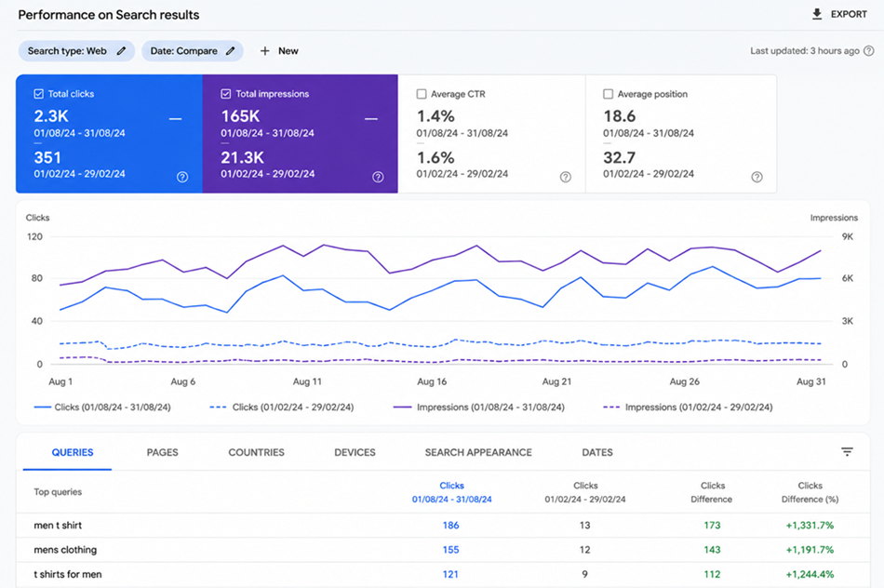This screenshot has height=588, width=884.
Task: Click the +1,331.7% difference value
Action: (810, 526)
